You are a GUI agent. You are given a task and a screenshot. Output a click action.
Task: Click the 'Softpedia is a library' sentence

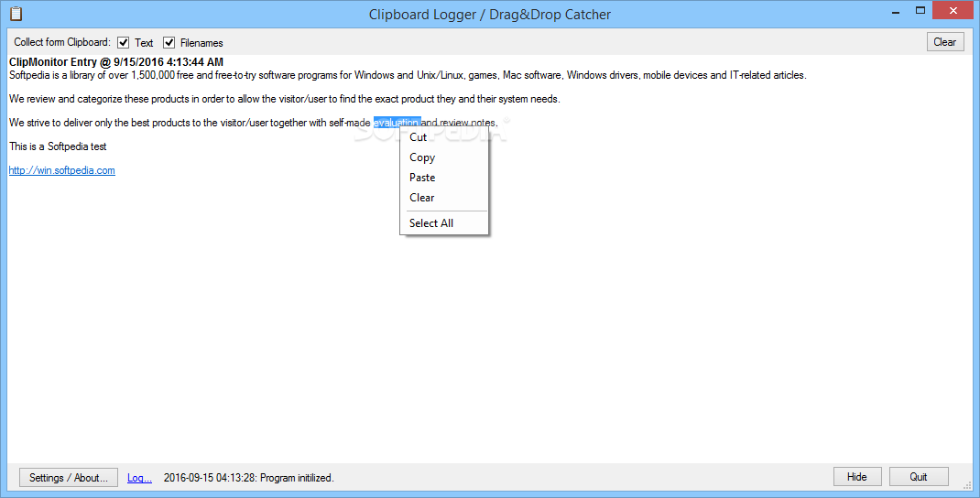pyautogui.click(x=408, y=75)
